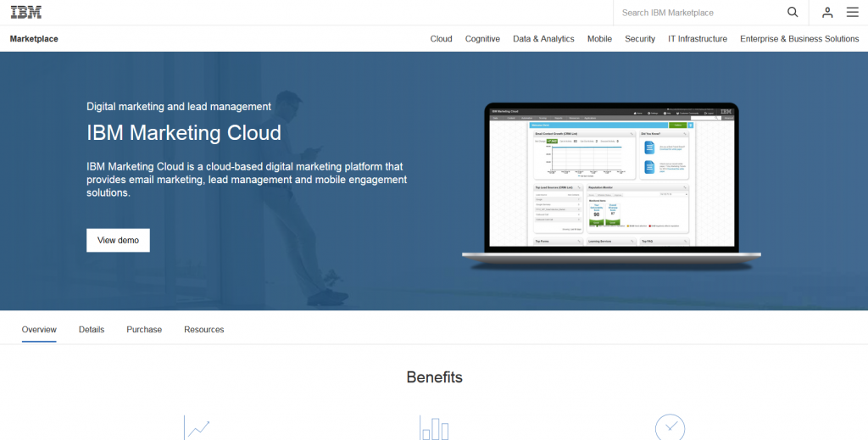Click the bar chart benefit icon
The height and width of the screenshot is (440, 868).
pos(434,427)
